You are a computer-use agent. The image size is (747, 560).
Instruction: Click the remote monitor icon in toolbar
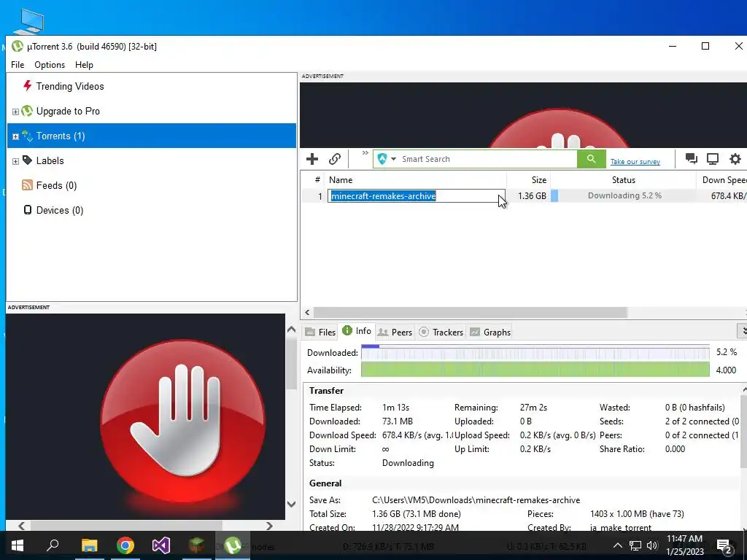713,159
